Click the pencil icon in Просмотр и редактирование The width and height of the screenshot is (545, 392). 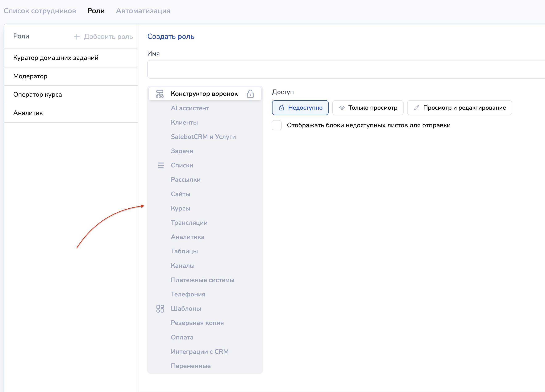point(417,108)
